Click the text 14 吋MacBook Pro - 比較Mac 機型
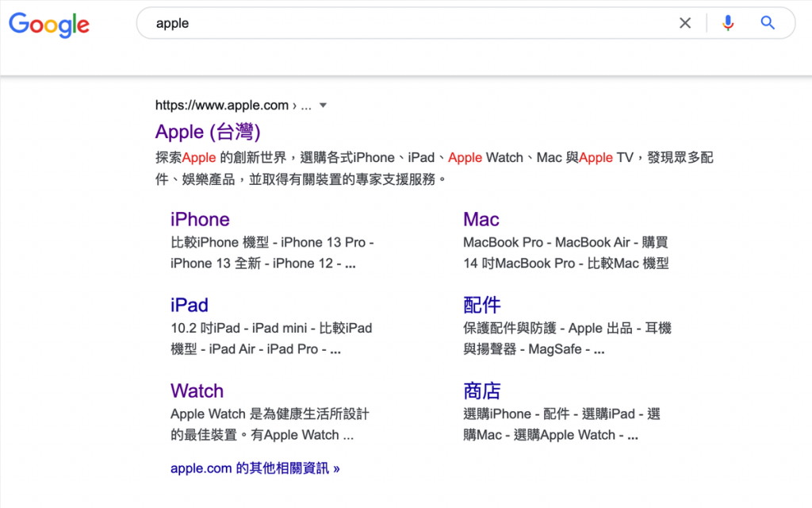The image size is (812, 508). pyautogui.click(x=566, y=264)
